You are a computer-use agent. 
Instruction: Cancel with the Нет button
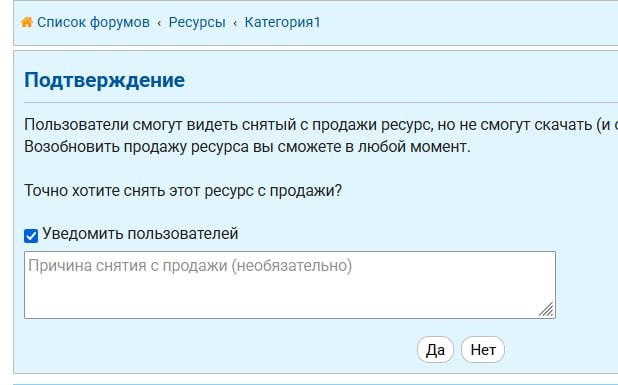(483, 350)
